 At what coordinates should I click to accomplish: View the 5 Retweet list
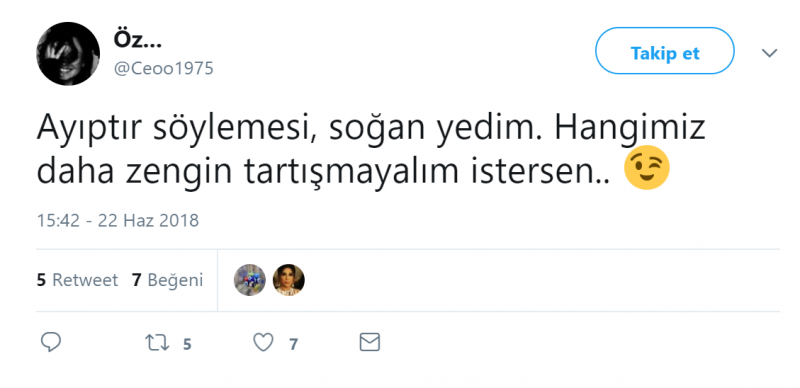(x=77, y=280)
